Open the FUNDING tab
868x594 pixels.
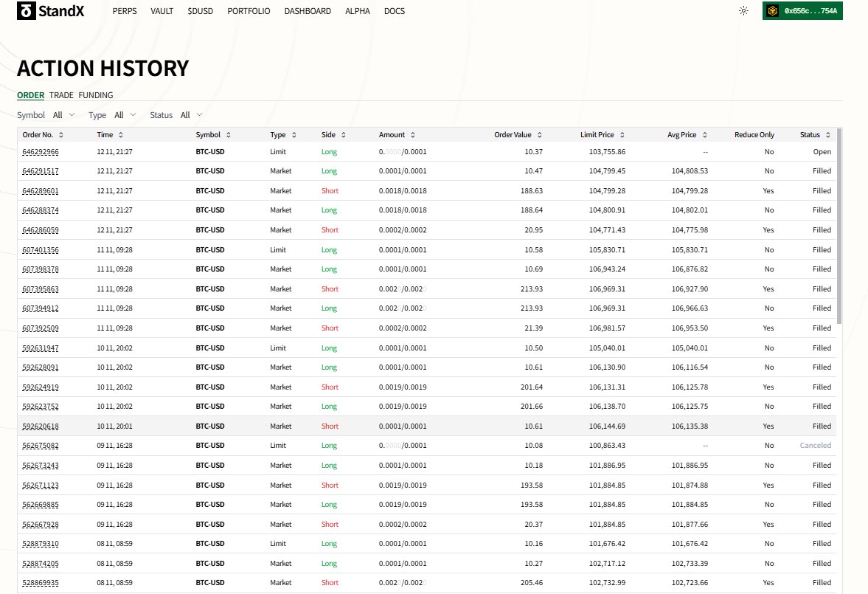pos(96,95)
